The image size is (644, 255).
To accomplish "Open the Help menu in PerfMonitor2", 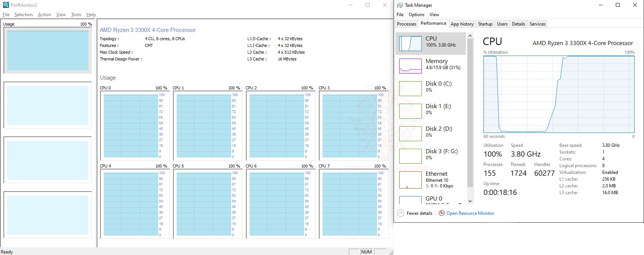I will (x=91, y=15).
